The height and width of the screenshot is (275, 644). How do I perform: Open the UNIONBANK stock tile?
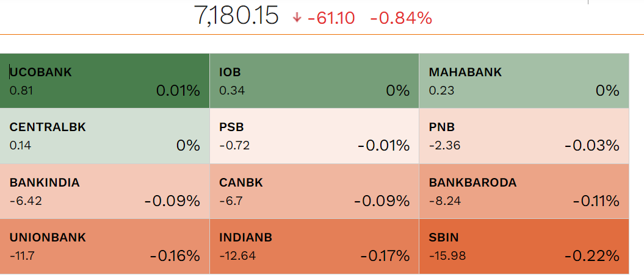click(105, 246)
